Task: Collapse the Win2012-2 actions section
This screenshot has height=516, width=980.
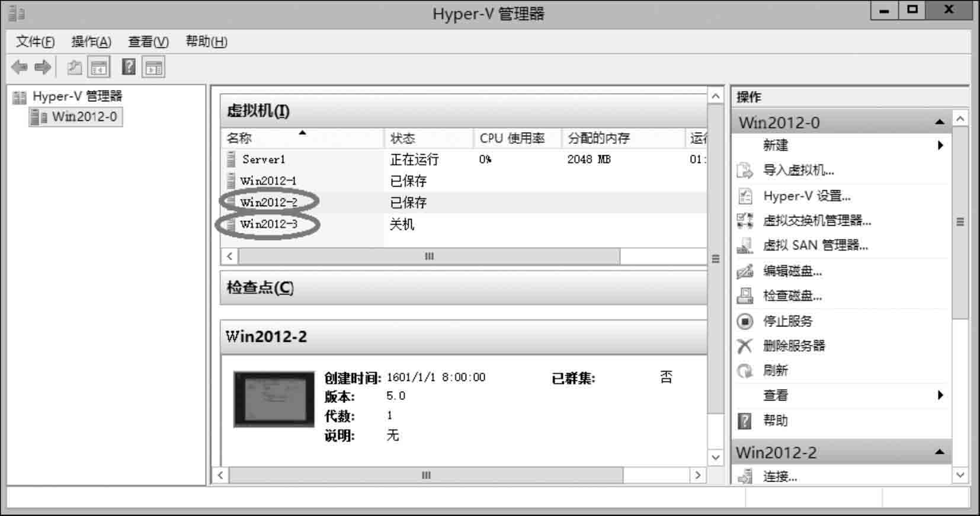Action: click(x=940, y=452)
